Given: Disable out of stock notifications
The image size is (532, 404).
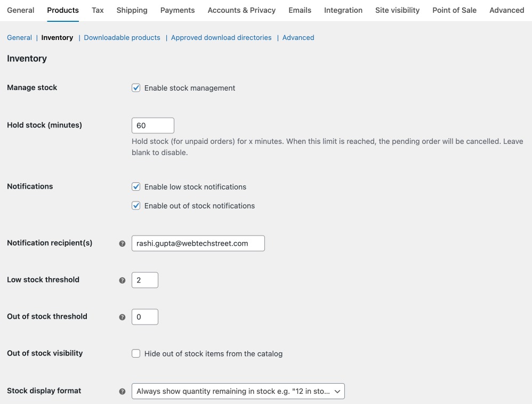Looking at the screenshot, I should click(x=136, y=205).
